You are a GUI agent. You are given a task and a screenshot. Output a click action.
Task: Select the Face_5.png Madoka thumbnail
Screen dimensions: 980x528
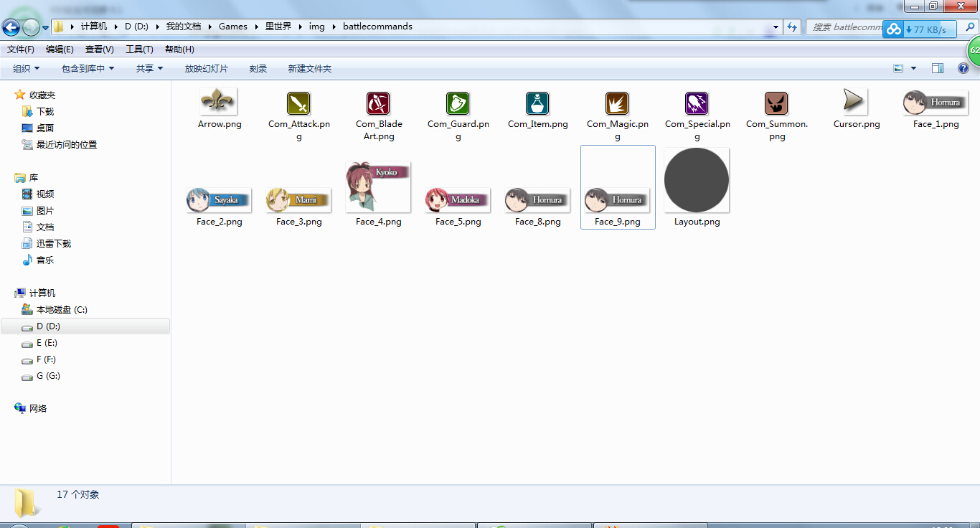pyautogui.click(x=458, y=200)
